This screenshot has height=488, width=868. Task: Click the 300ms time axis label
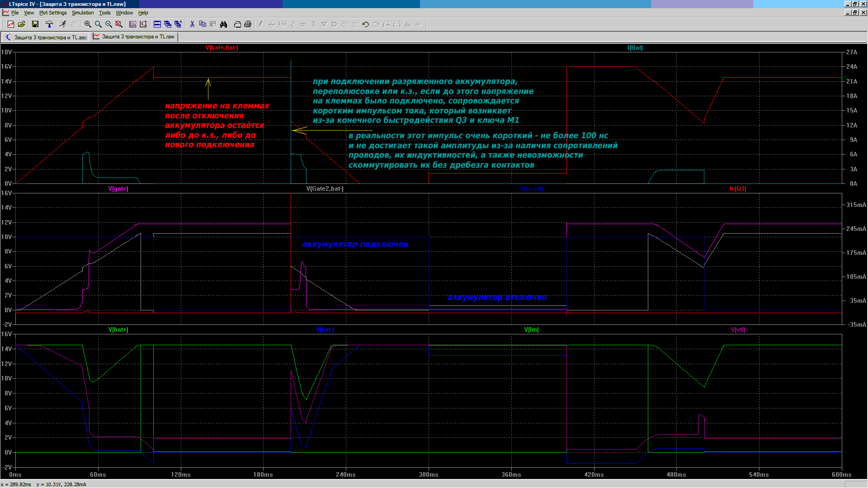429,474
